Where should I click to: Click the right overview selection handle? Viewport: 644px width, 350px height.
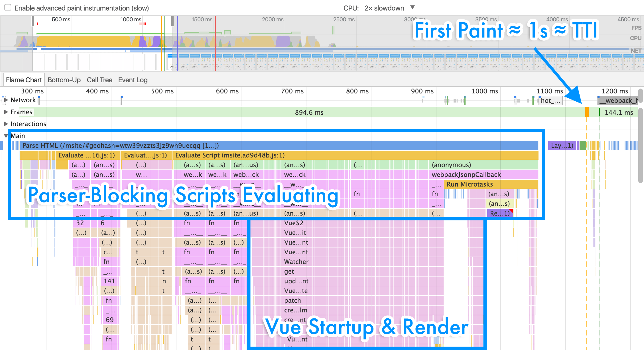point(172,21)
